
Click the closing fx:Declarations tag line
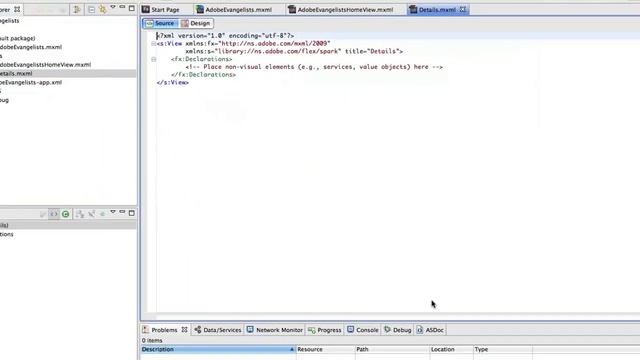click(203, 75)
